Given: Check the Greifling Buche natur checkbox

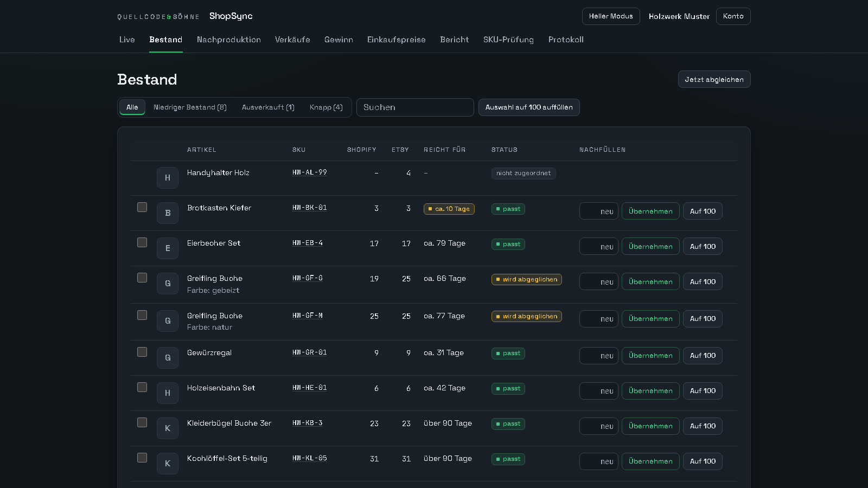Looking at the screenshot, I should [x=142, y=315].
